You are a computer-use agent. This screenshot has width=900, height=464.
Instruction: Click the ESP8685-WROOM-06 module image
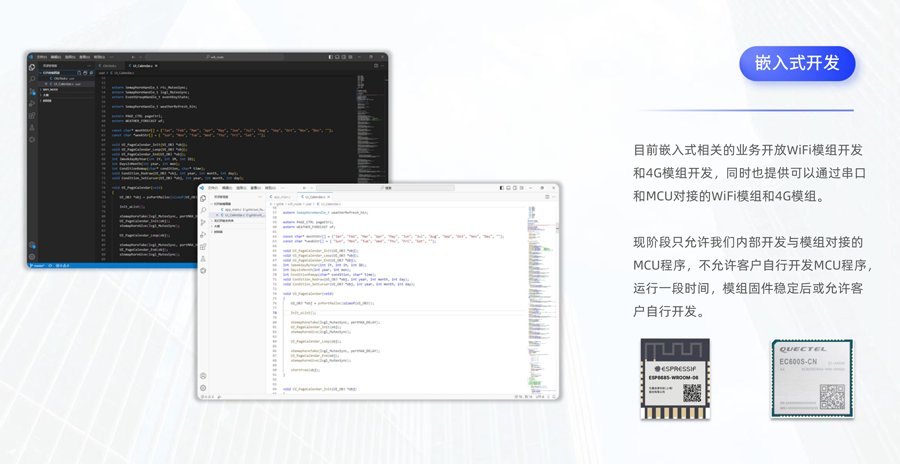(675, 379)
